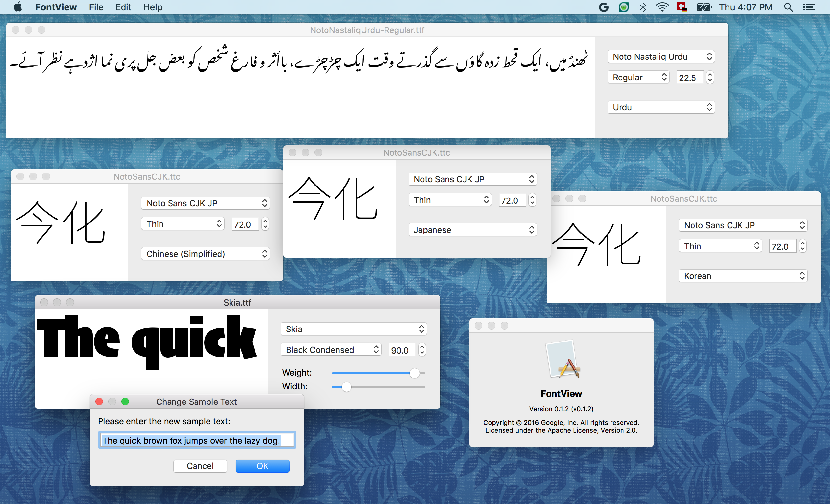Click the Swiss flag input source icon
This screenshot has height=504, width=830.
click(x=682, y=7)
